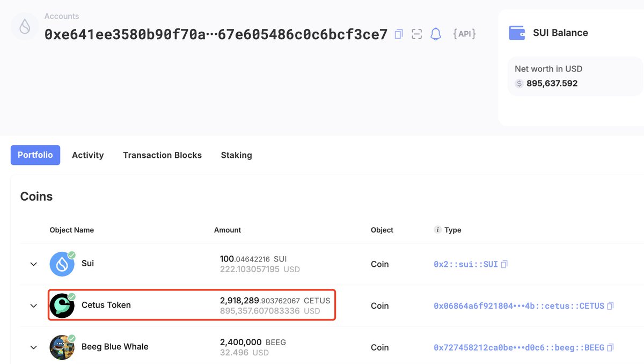Viewport: 644px width, 364px height.
Task: Click the account droplet avatar icon
Action: point(25,27)
